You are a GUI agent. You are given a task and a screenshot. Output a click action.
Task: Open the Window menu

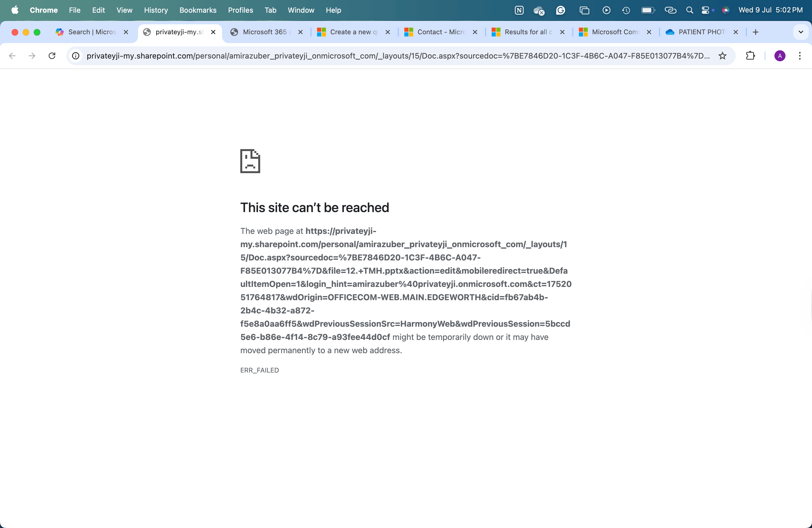(301, 10)
